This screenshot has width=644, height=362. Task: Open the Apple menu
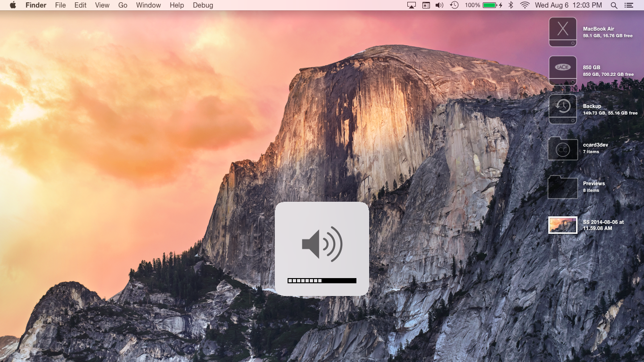13,5
